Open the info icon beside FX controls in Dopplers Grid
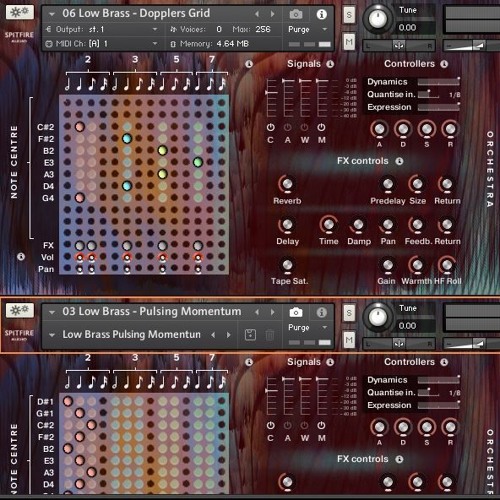 coord(399,161)
